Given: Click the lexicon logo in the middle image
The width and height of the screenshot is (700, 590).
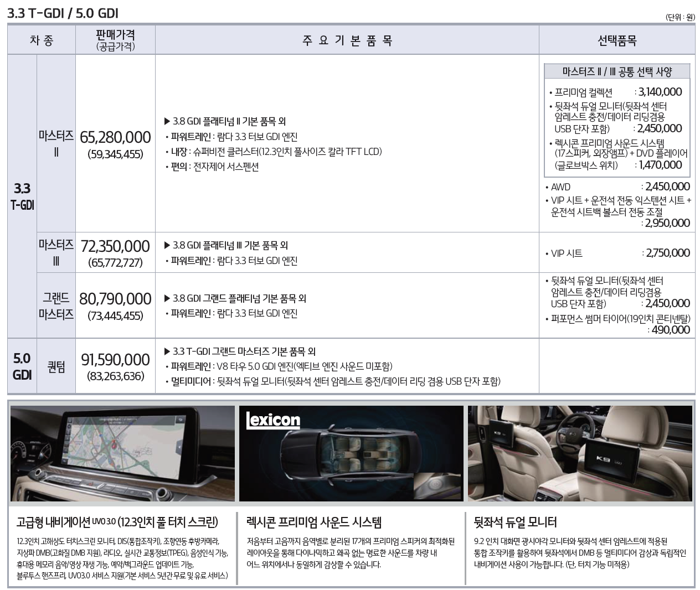Looking at the screenshot, I should tap(273, 421).
